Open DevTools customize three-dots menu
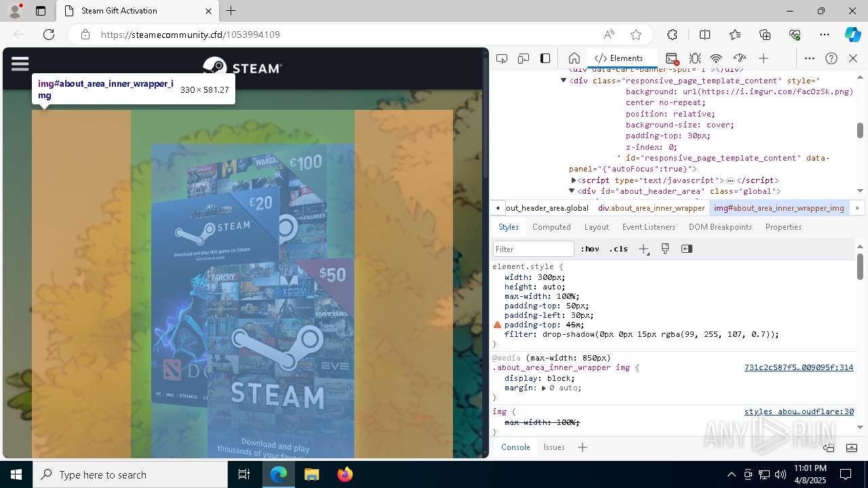 [x=810, y=58]
